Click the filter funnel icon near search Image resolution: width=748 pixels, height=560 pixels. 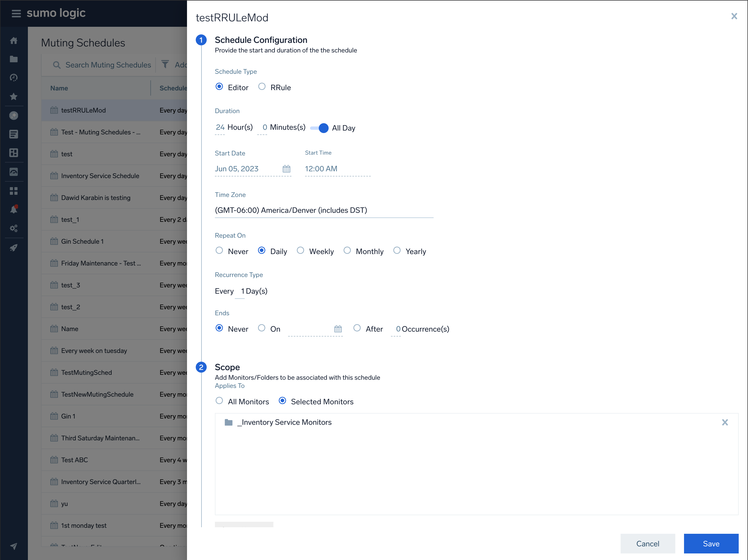click(x=165, y=64)
